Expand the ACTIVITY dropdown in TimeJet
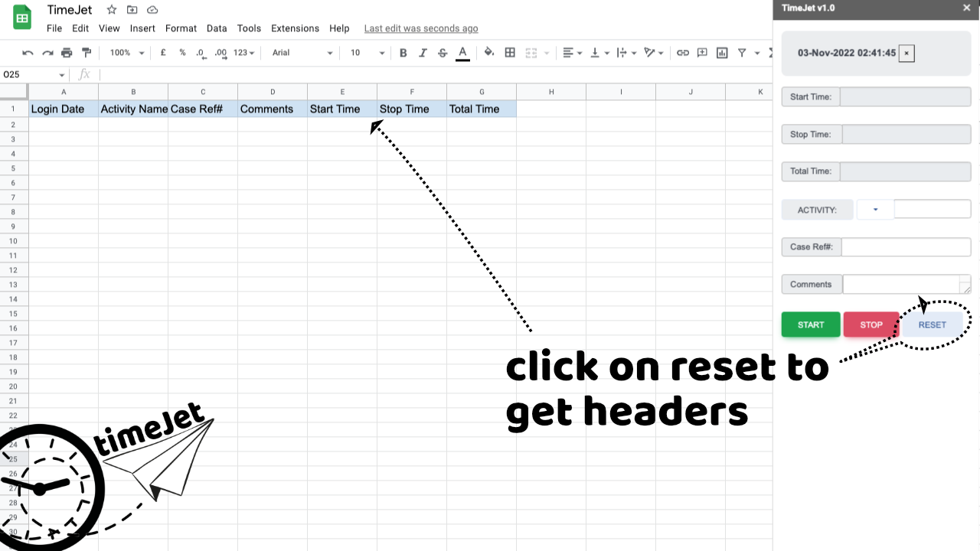Image resolution: width=980 pixels, height=551 pixels. click(875, 210)
